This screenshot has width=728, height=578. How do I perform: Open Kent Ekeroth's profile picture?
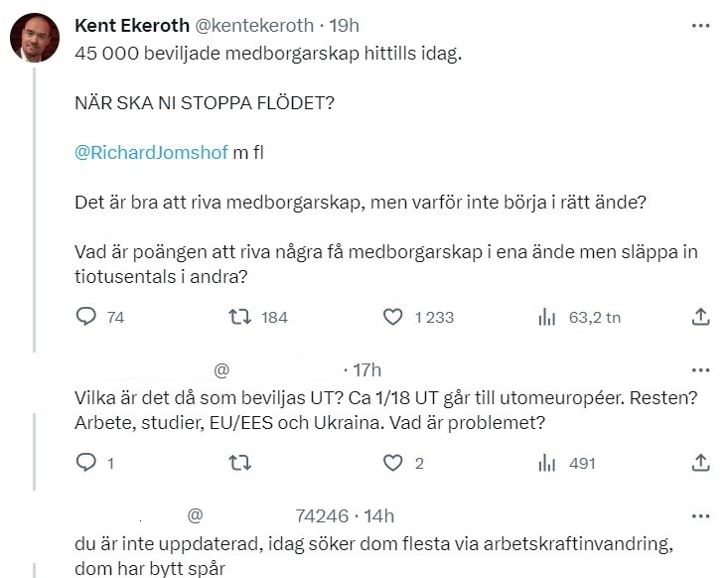32,38
